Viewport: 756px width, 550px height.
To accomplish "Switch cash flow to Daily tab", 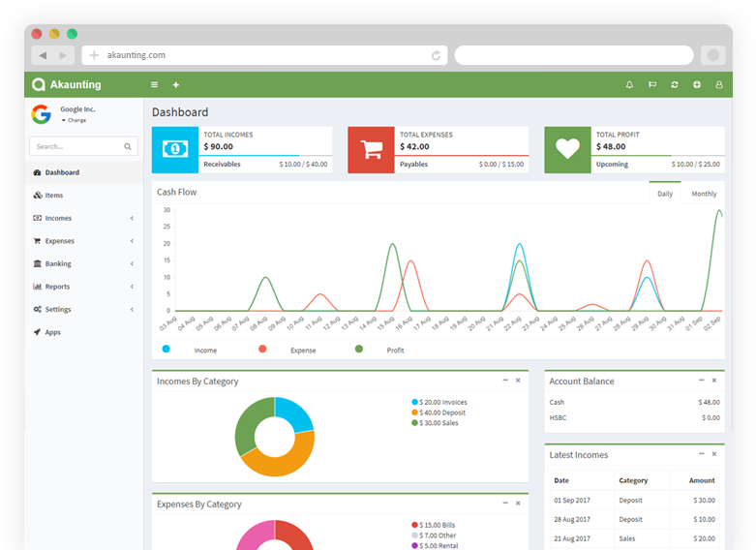I will 665,193.
